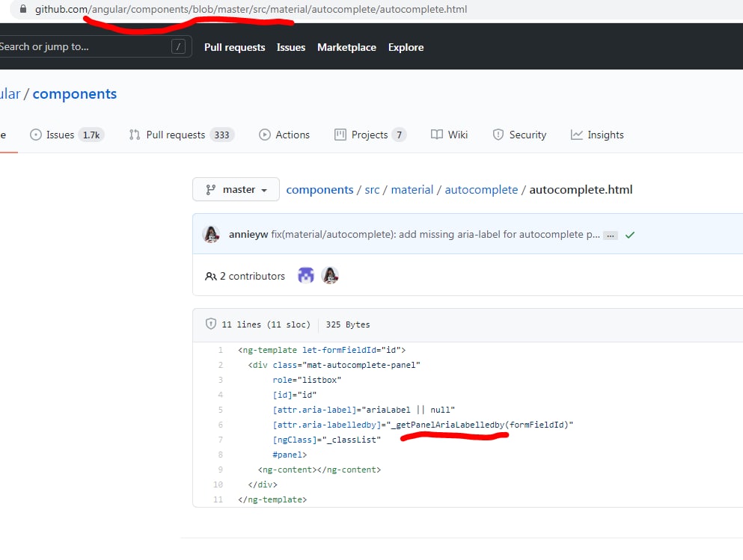Open Pull requests in top navigation
Viewport: 743px width, 560px height.
point(234,47)
